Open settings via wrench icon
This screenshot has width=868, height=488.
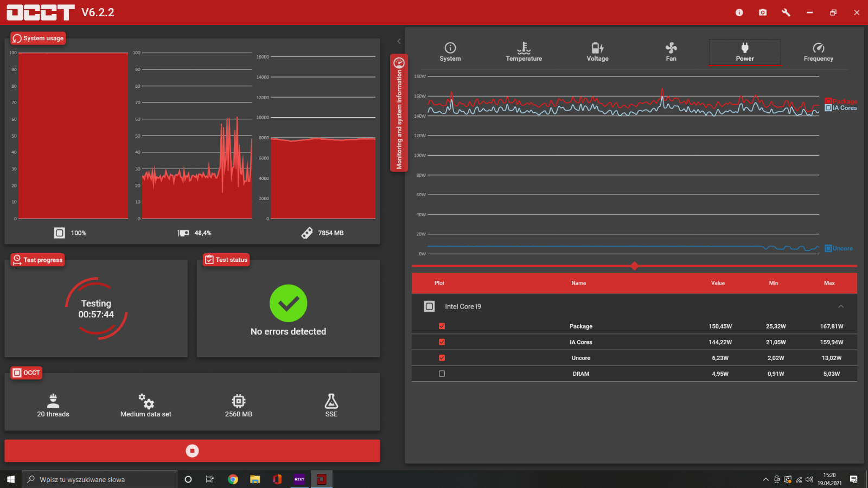coord(786,12)
